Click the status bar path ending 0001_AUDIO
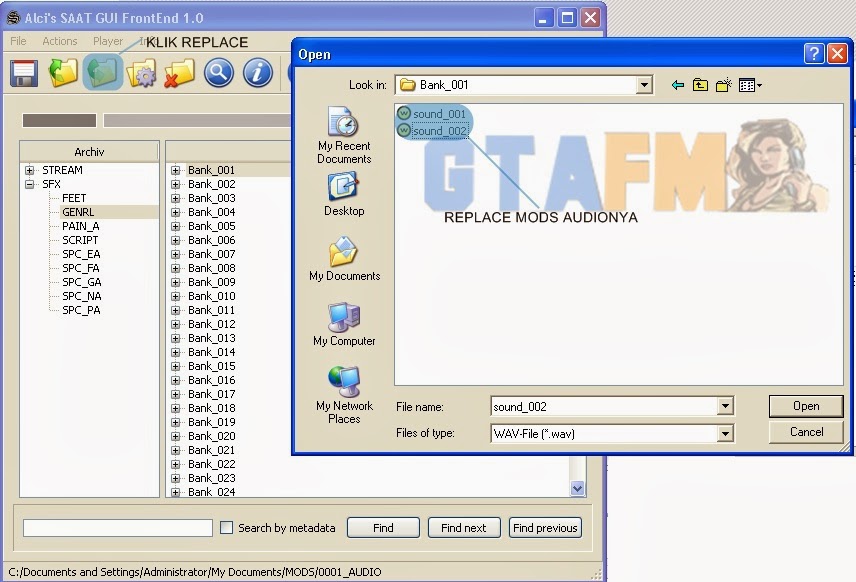 (195, 572)
